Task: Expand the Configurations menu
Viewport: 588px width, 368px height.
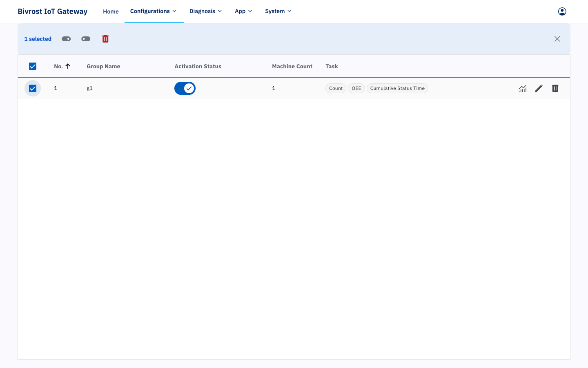Action: (154, 11)
